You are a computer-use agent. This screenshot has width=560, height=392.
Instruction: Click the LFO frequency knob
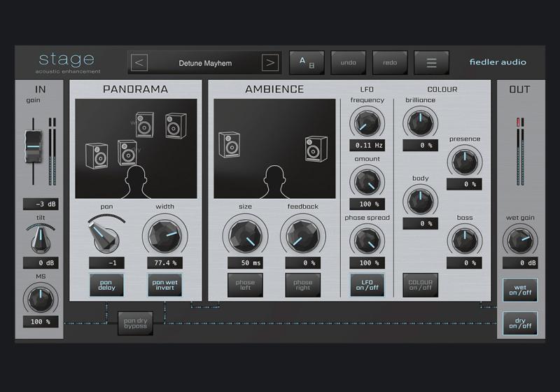point(367,123)
